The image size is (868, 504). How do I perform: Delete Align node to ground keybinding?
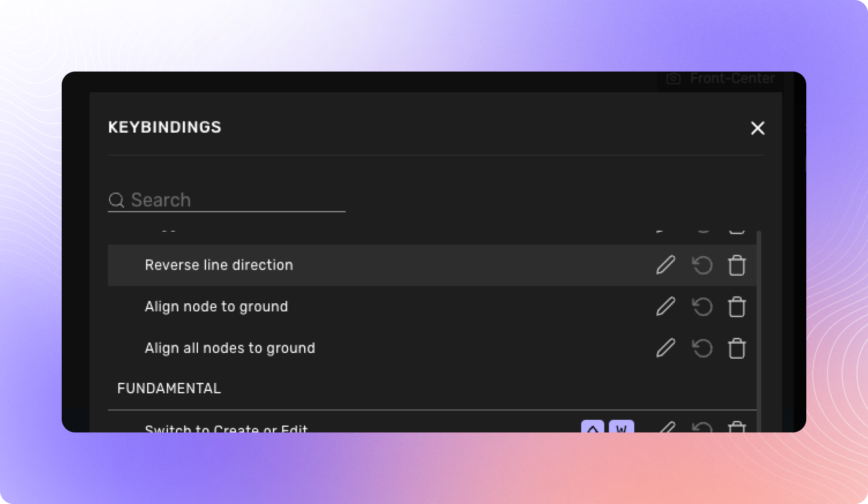[x=736, y=307]
